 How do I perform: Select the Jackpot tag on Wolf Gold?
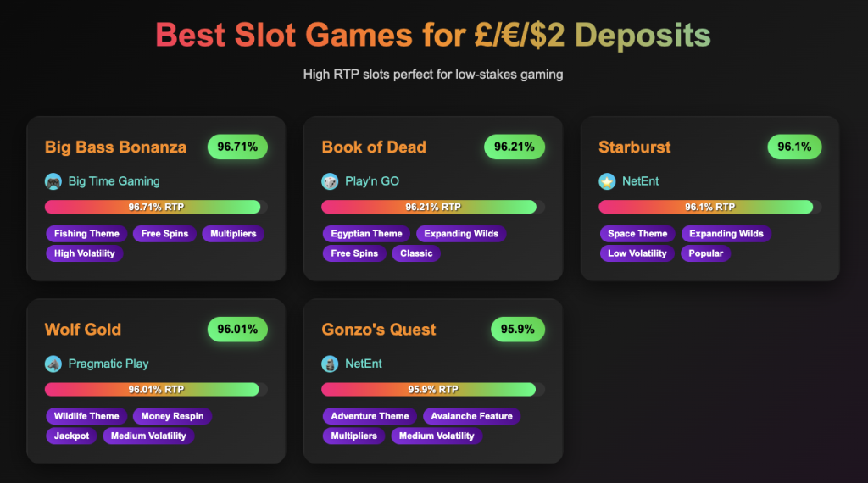click(x=71, y=436)
